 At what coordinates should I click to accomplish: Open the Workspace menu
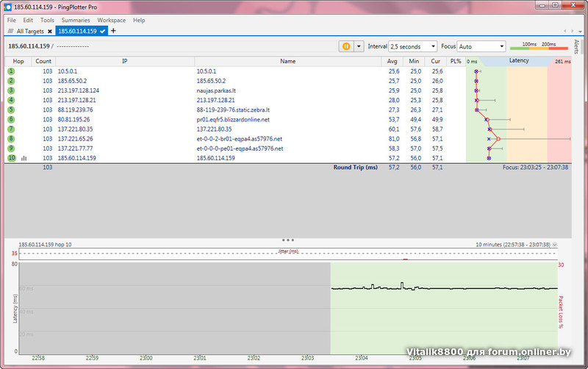point(111,21)
